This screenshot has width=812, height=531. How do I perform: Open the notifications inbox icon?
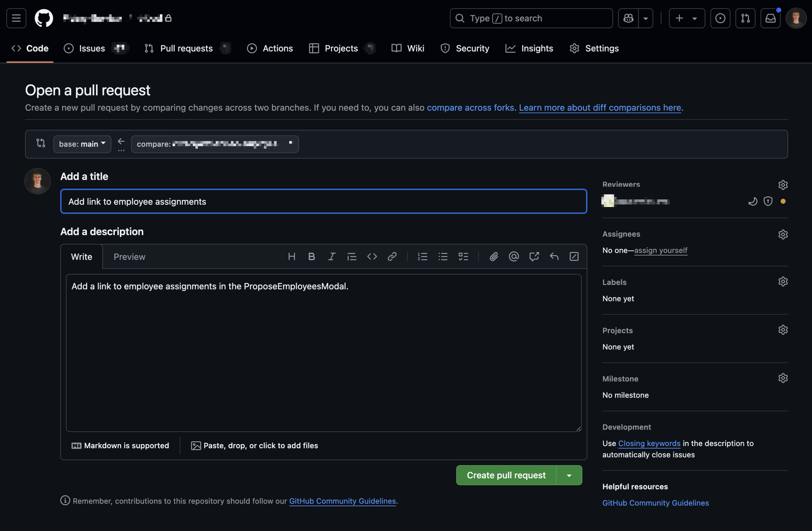(x=770, y=18)
